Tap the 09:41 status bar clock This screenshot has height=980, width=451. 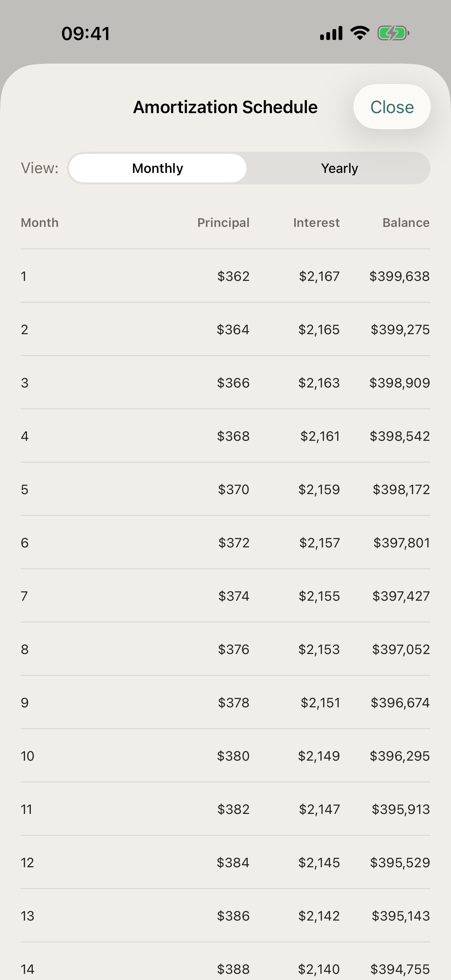[86, 33]
